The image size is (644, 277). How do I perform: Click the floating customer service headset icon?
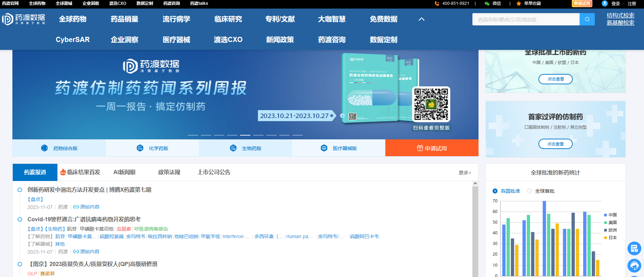(634, 265)
